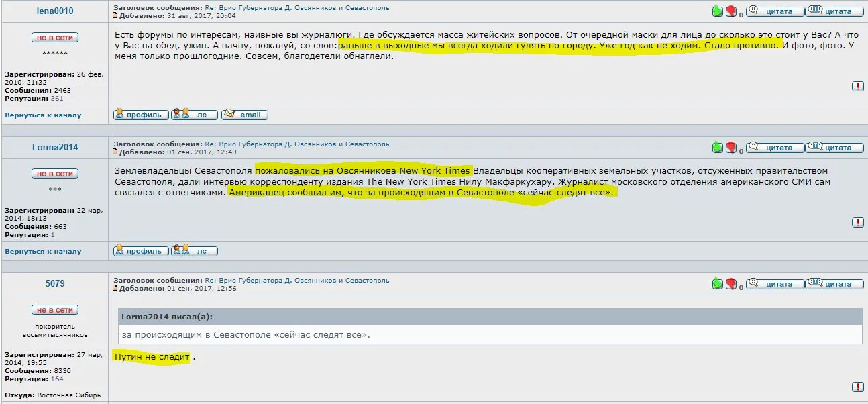View lena0010's reputation value 361
The height and width of the screenshot is (404, 868).
pos(56,98)
